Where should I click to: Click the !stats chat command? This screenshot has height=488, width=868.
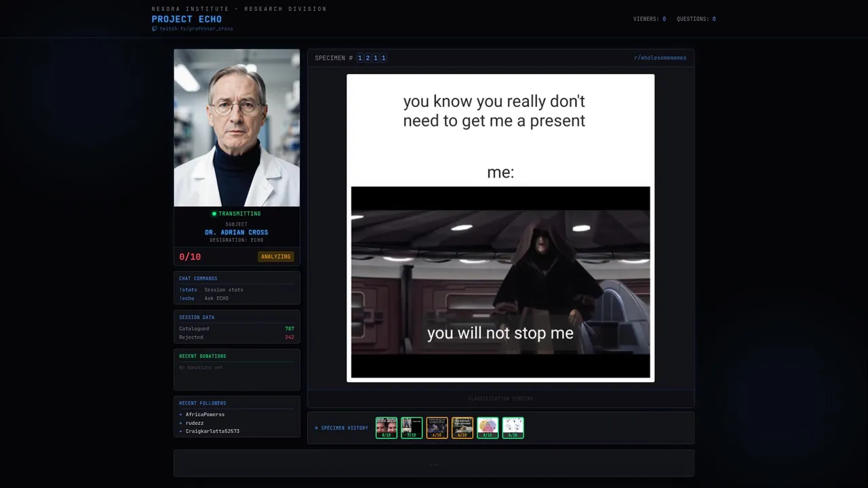click(188, 290)
